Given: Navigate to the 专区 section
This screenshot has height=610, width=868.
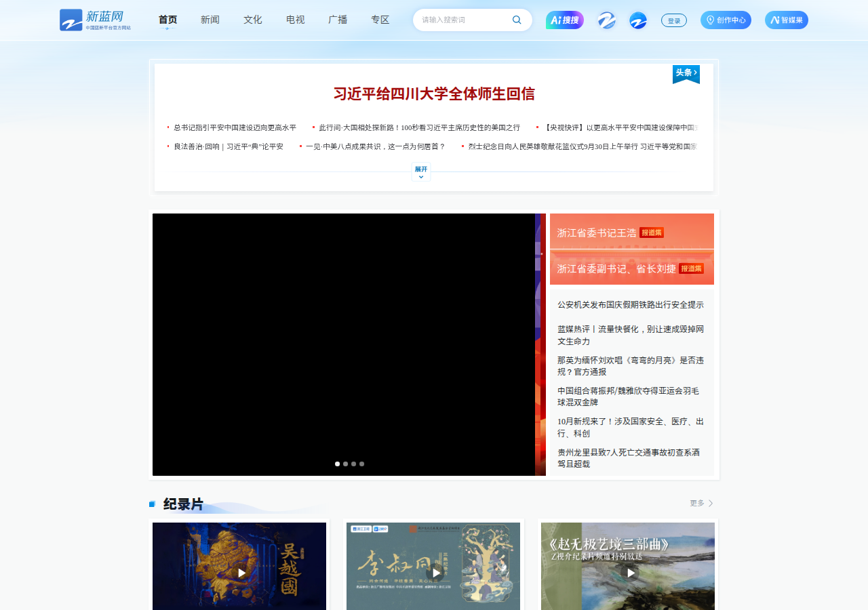Looking at the screenshot, I should (380, 20).
